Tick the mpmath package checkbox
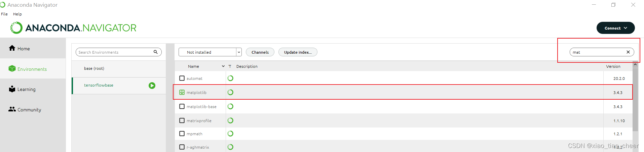Screen dimensions: 644x152 [182, 134]
